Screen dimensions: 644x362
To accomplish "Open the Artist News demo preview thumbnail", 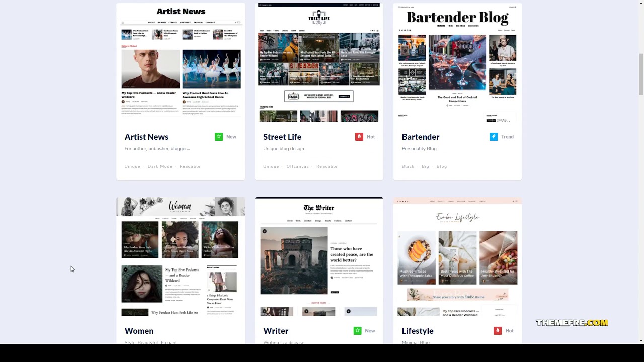I will [x=181, y=62].
